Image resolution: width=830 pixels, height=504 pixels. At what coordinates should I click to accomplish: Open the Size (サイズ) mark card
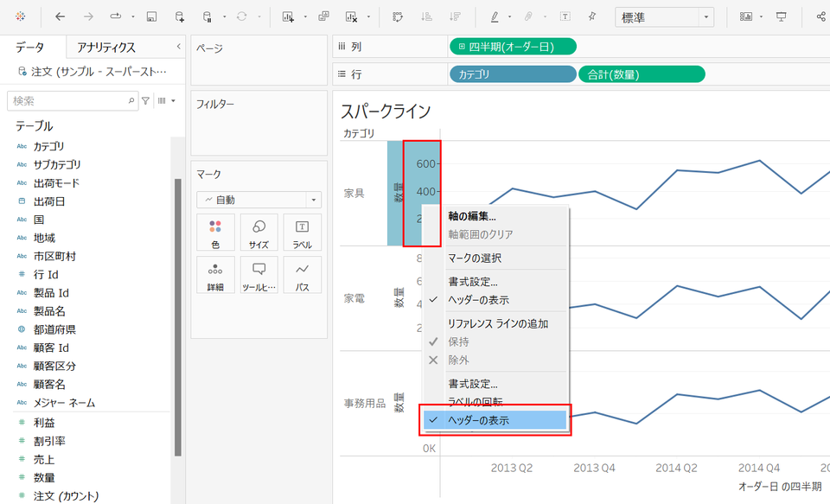[259, 232]
